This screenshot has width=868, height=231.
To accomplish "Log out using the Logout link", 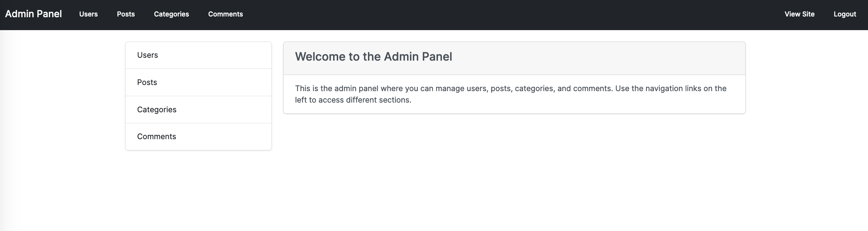I will point(845,14).
